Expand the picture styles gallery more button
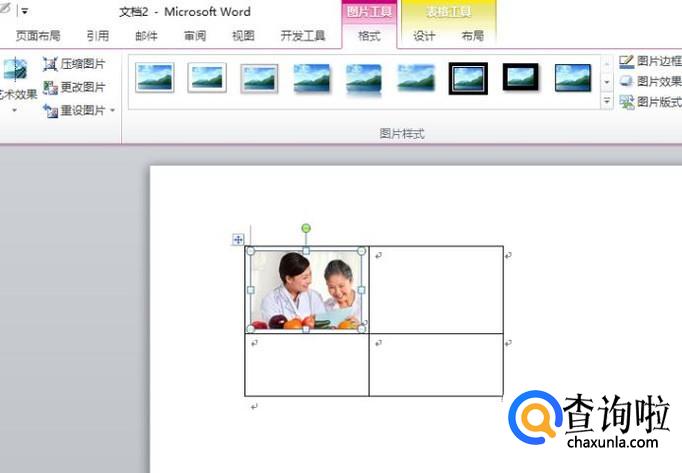This screenshot has width=682, height=473. tap(607, 102)
